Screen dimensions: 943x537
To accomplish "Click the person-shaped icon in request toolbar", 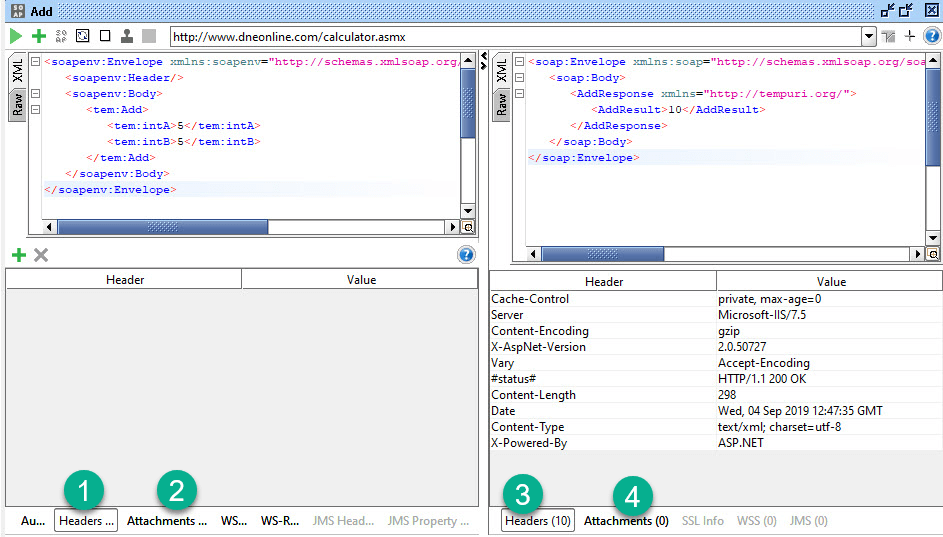I will coord(127,36).
